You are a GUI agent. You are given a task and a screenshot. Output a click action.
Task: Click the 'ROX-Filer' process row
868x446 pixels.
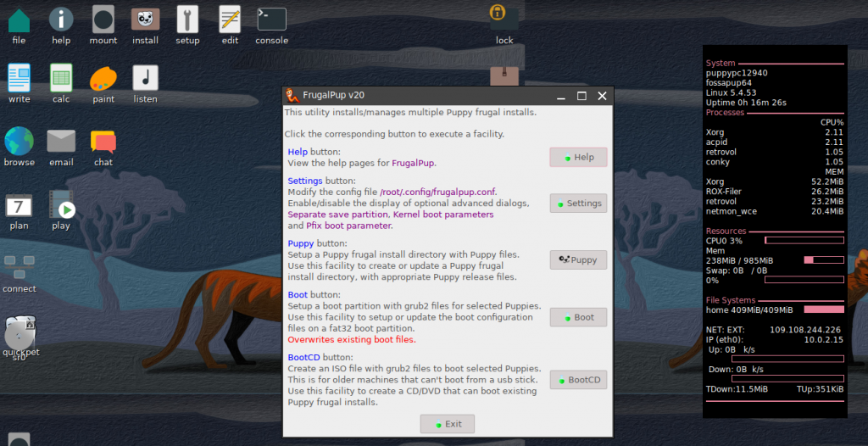pyautogui.click(x=775, y=192)
